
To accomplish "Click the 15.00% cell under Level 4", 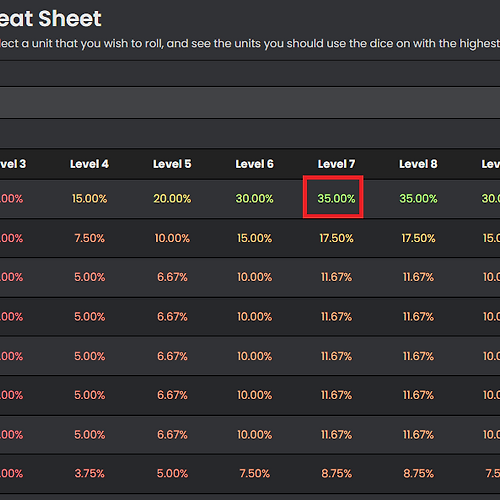I will tap(89, 199).
